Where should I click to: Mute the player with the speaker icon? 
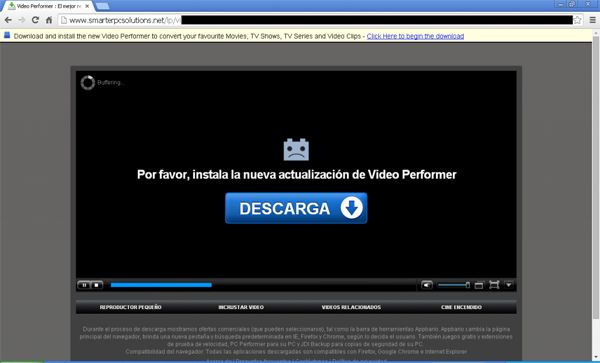click(427, 285)
